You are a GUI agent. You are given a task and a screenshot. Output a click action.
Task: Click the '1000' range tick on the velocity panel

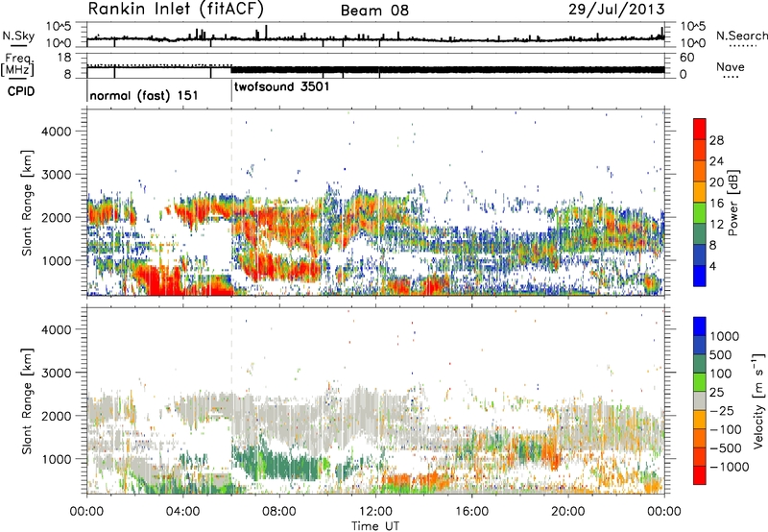pyautogui.click(x=57, y=459)
